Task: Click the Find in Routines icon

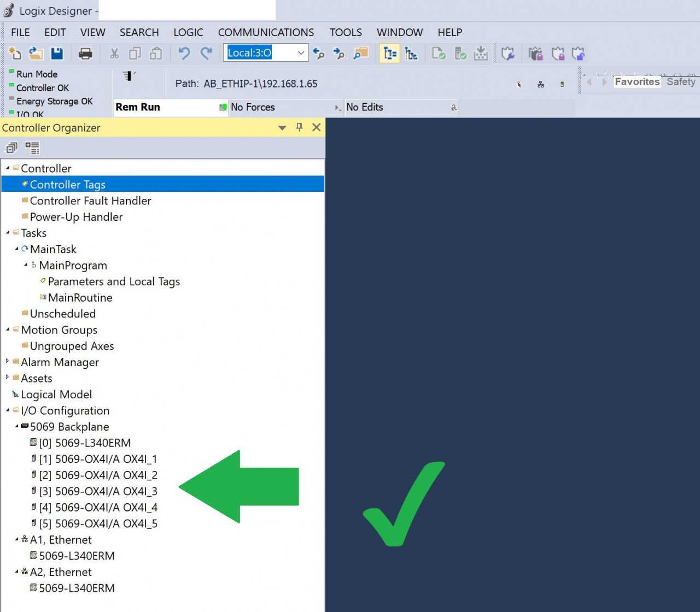Action: [361, 53]
